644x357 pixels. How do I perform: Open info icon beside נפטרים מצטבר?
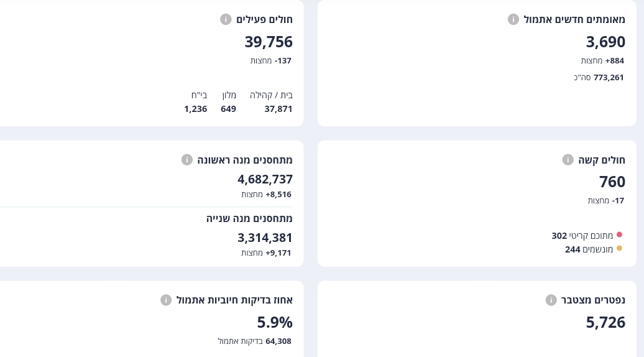click(551, 300)
